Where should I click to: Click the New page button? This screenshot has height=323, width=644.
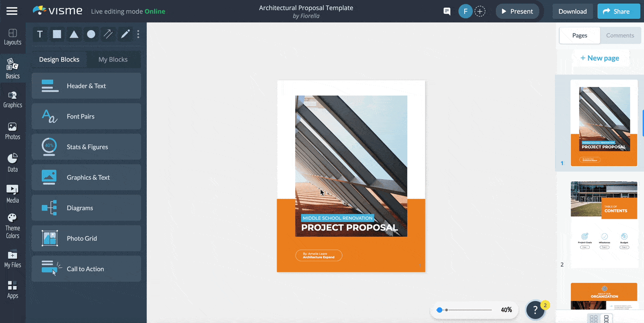(601, 58)
